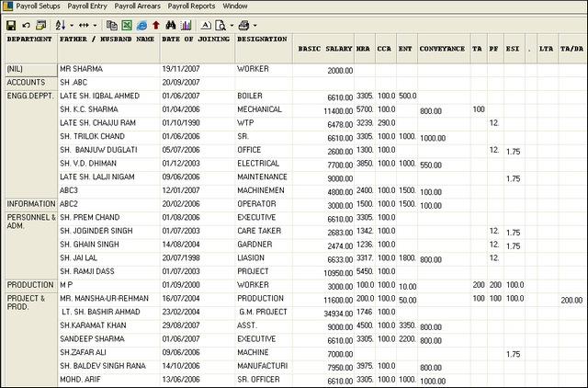Click the name SANDEEP SHARMA
The height and width of the screenshot is (388, 588).
coord(92,339)
